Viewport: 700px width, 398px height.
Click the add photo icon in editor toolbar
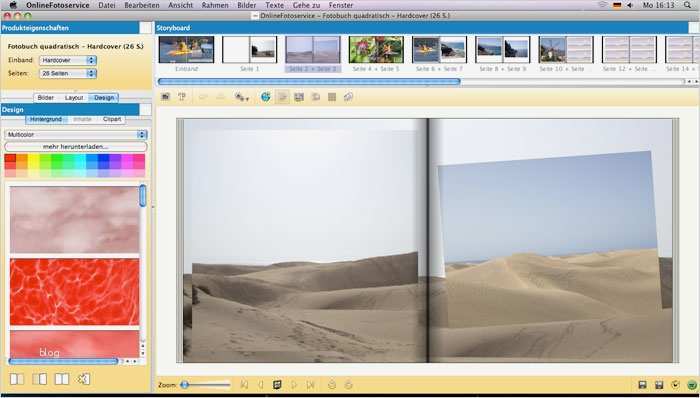pos(166,97)
